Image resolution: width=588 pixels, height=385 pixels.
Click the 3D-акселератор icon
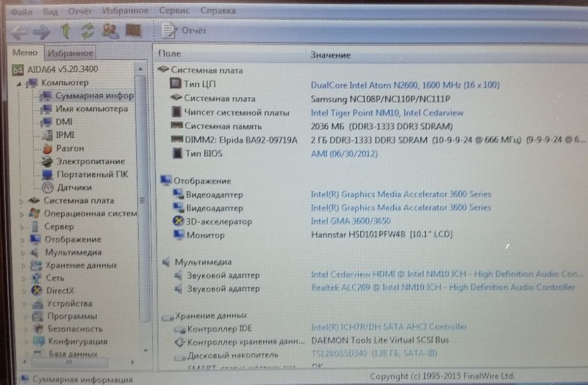(x=178, y=221)
